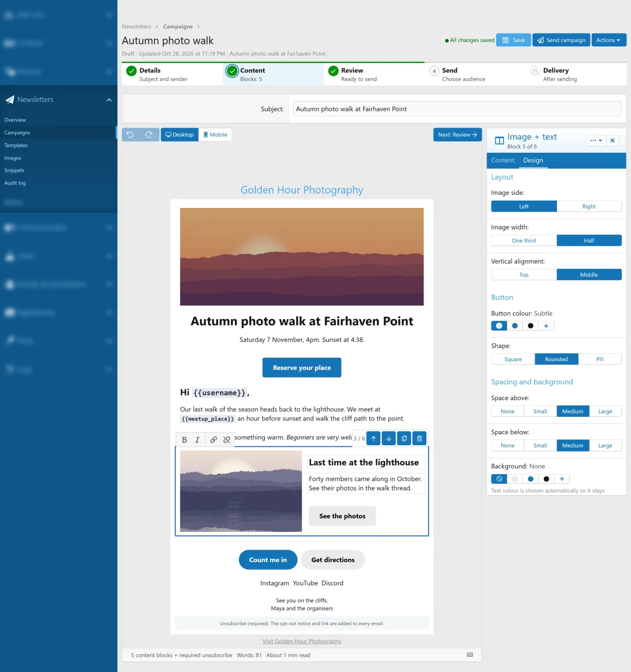Choose Square button shape

click(513, 359)
